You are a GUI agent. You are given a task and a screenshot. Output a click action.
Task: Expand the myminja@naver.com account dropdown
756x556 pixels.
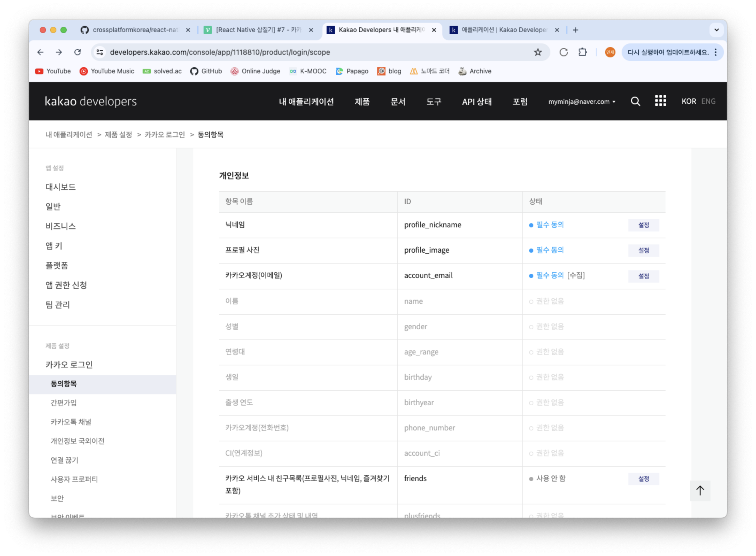[582, 101]
